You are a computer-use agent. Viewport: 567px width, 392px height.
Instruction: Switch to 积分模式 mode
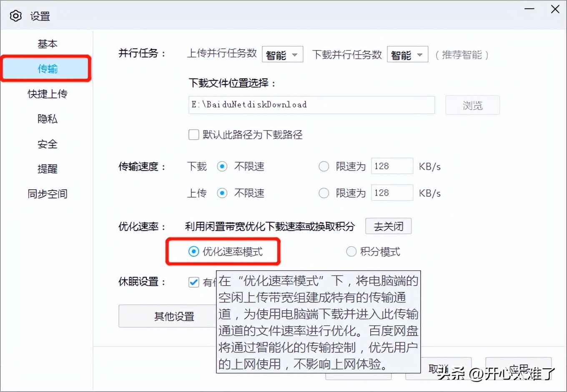[351, 251]
